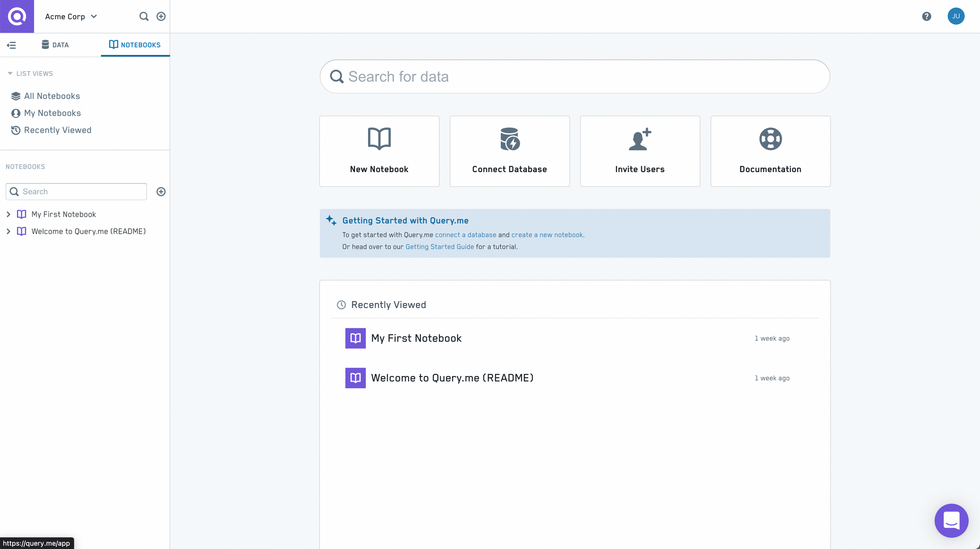
Task: Click the clock icon by Recently Viewed heading
Action: point(342,305)
